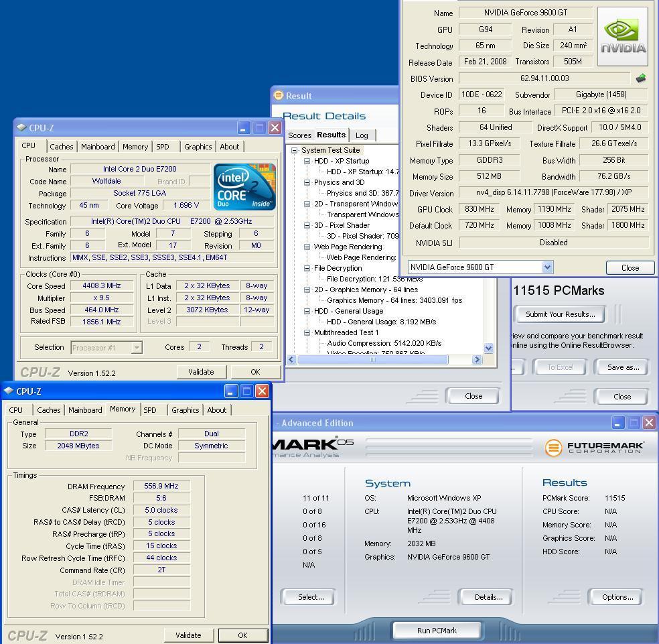Click the GPU-Z BIOS save chip icon

click(x=640, y=78)
